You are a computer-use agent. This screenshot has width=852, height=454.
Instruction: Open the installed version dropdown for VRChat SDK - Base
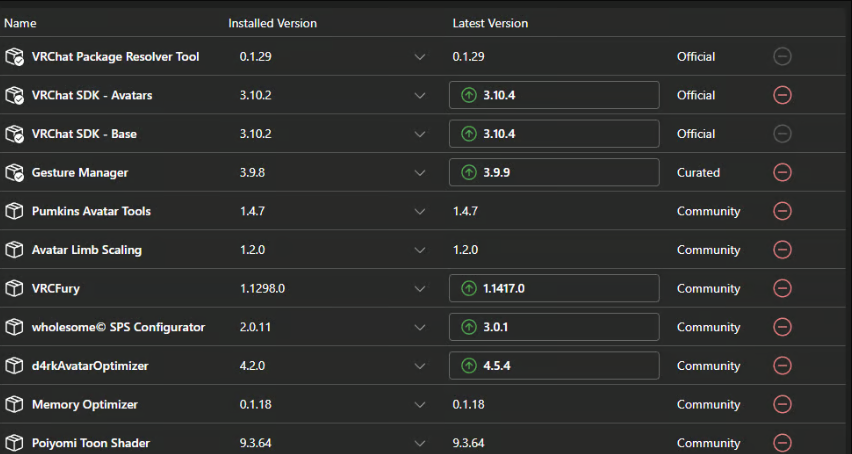(x=420, y=134)
